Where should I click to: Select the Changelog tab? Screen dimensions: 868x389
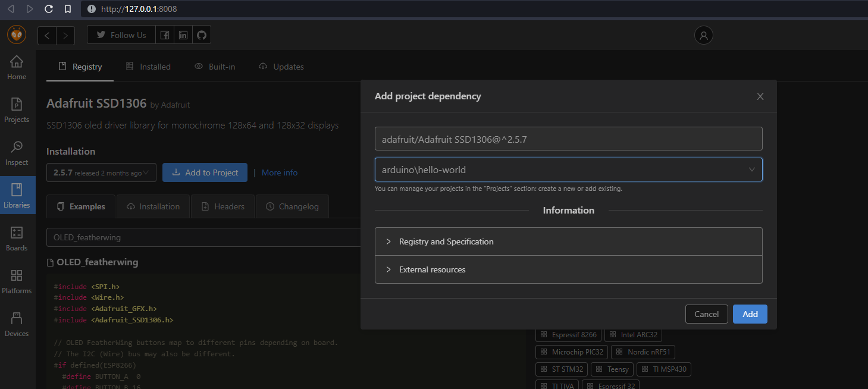coord(292,206)
